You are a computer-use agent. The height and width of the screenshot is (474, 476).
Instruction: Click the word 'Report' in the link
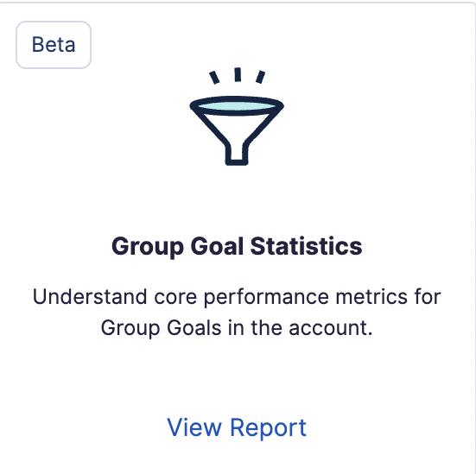click(269, 428)
